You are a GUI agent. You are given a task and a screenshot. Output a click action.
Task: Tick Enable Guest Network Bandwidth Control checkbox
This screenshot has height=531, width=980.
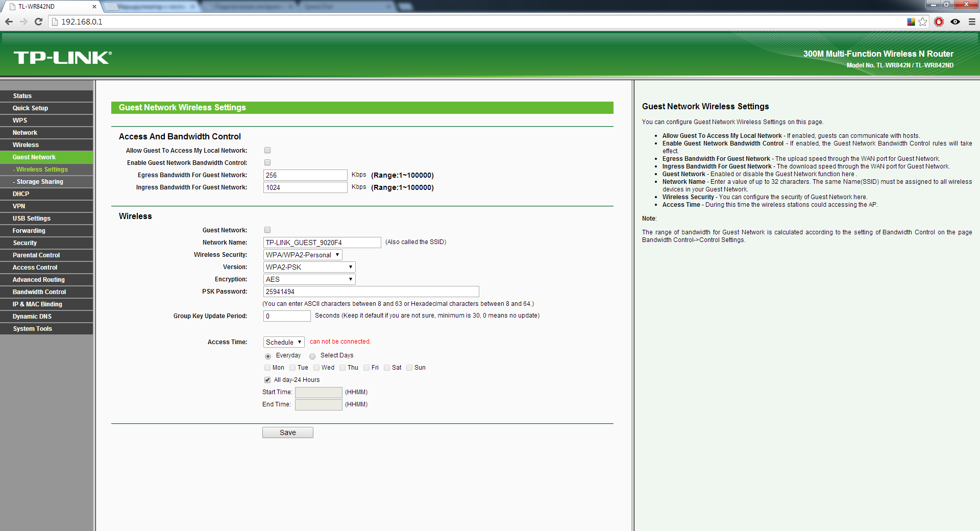(x=267, y=162)
